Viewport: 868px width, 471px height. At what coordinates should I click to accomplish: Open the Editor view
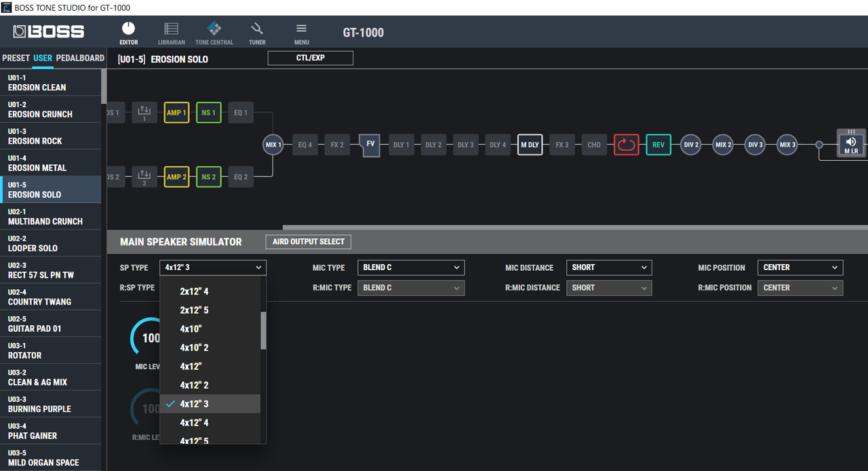click(128, 33)
